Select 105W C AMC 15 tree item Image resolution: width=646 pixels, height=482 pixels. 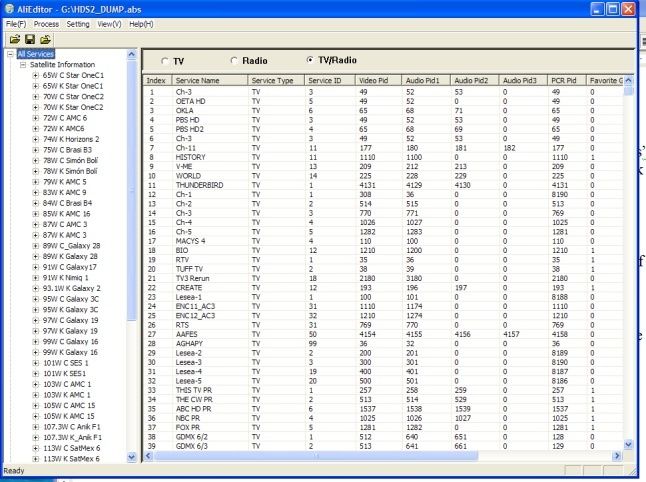(69, 405)
